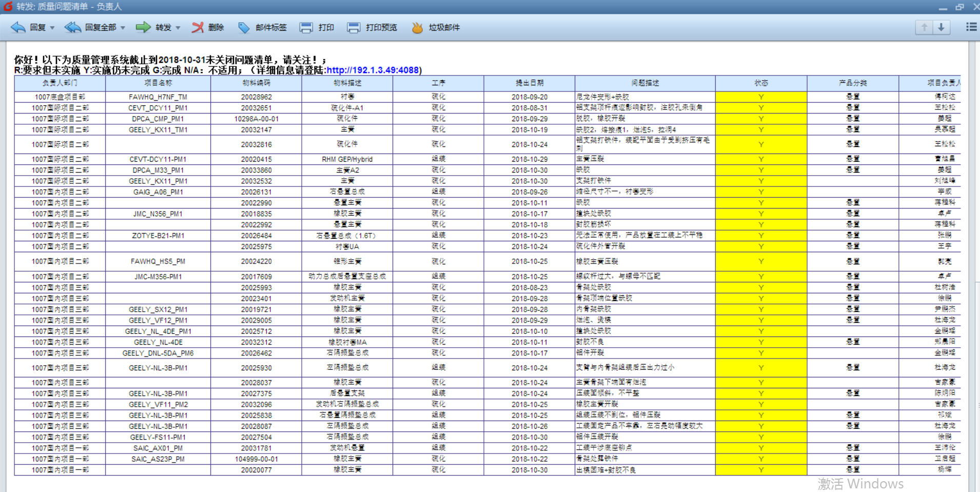Click the 项目名称 column header
This screenshot has height=492, width=980.
pos(158,83)
